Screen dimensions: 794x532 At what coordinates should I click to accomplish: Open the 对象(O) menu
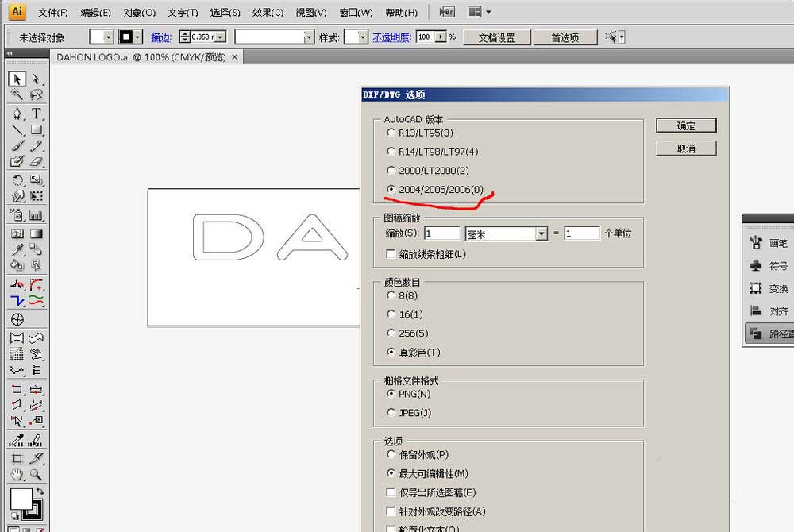click(140, 13)
